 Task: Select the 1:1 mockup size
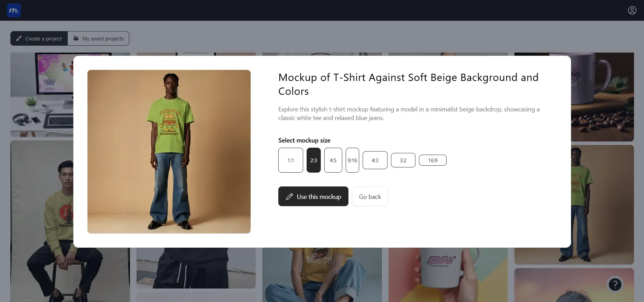click(x=290, y=160)
